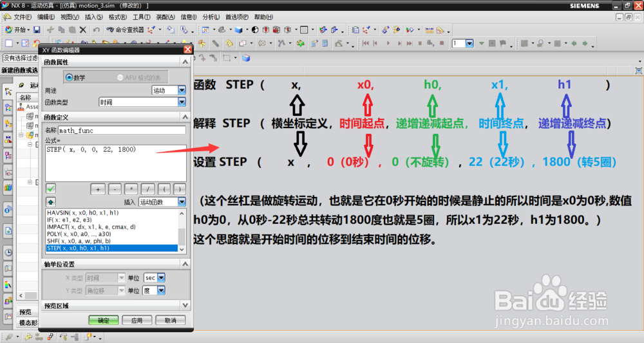Click the black-white contrast circle icon
644x343 pixels.
click(x=255, y=30)
